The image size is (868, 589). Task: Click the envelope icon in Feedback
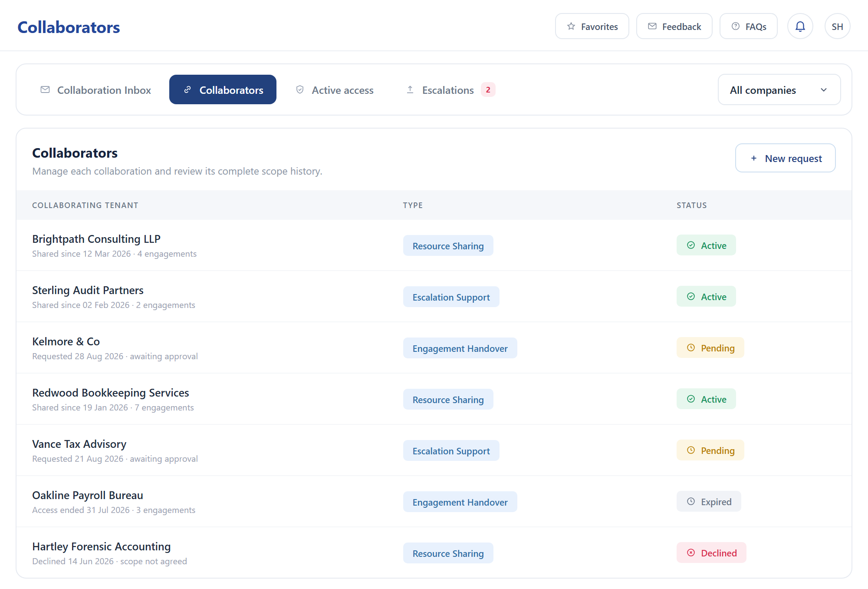(652, 26)
